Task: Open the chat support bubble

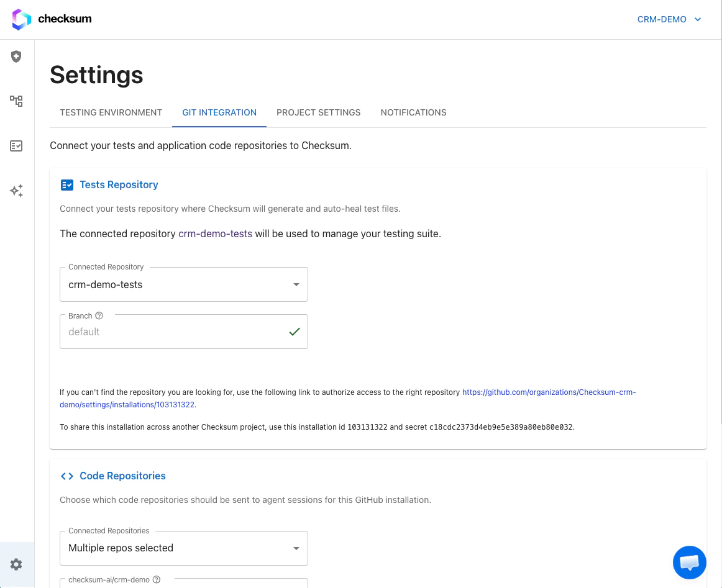Action: [x=689, y=563]
